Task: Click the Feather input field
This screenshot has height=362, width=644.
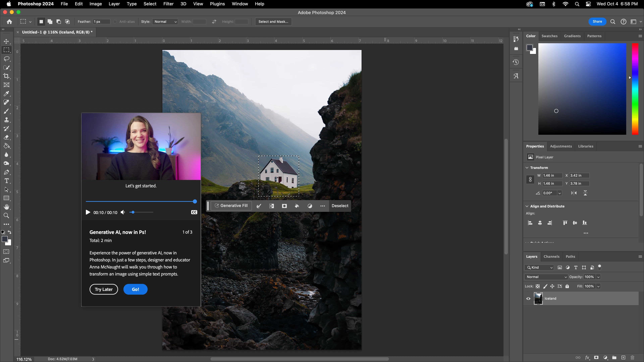Action: tap(101, 22)
